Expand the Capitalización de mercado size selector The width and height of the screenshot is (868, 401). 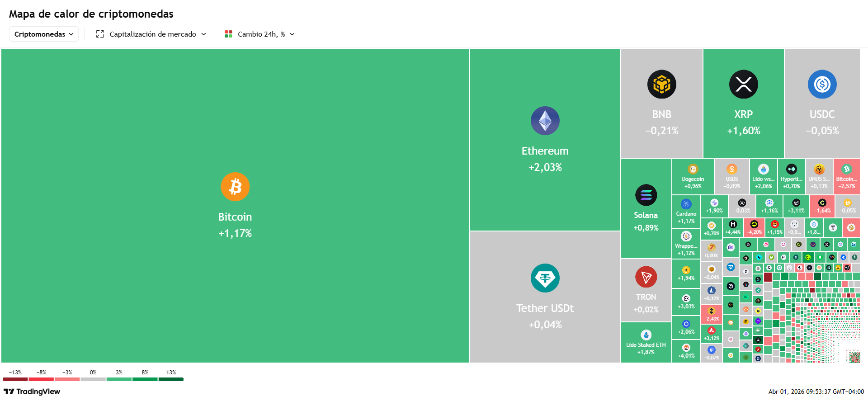151,34
